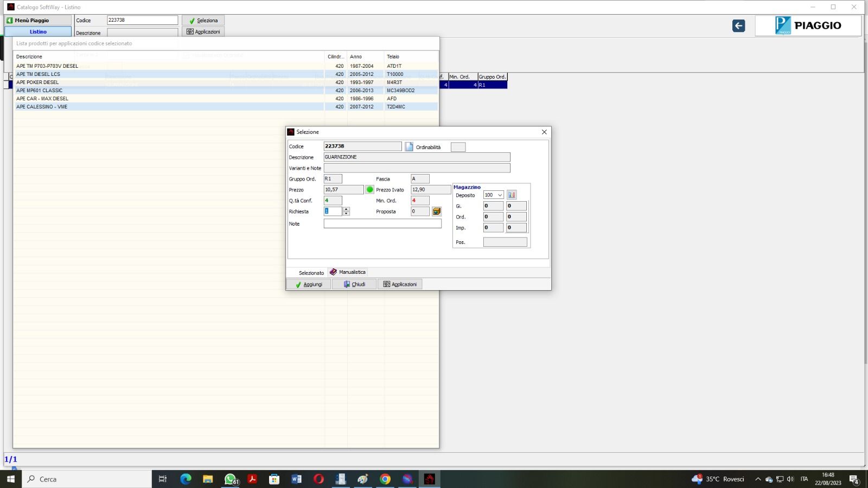Screen dimensions: 868x488
Task: Click the Seleziona button in top toolbar
Action: 203,21
